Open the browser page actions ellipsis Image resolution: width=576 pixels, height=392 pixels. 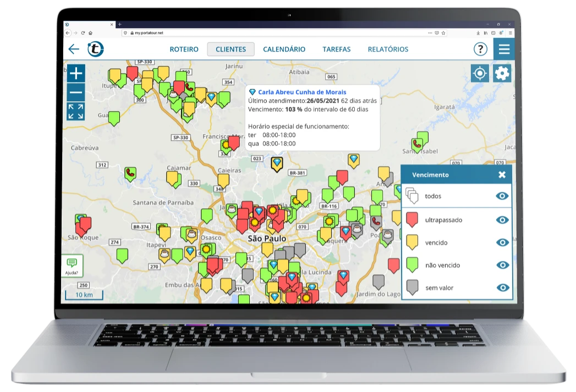430,32
